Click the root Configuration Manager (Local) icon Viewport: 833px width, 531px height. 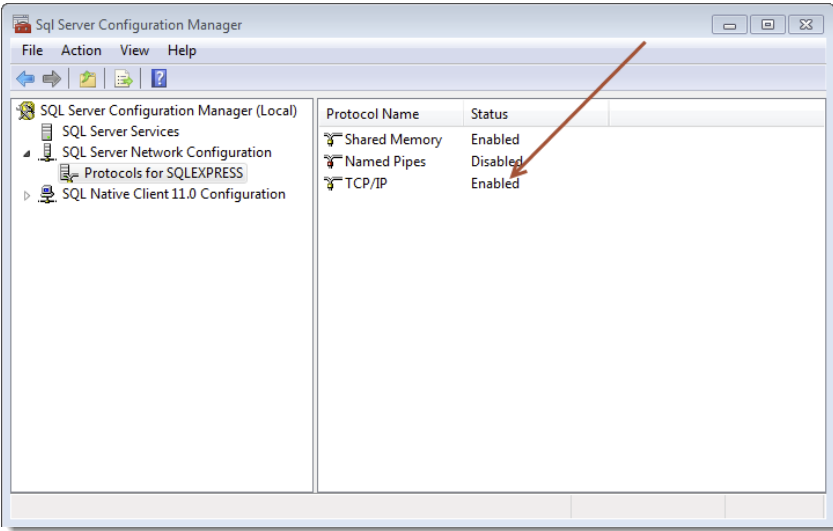[26, 110]
